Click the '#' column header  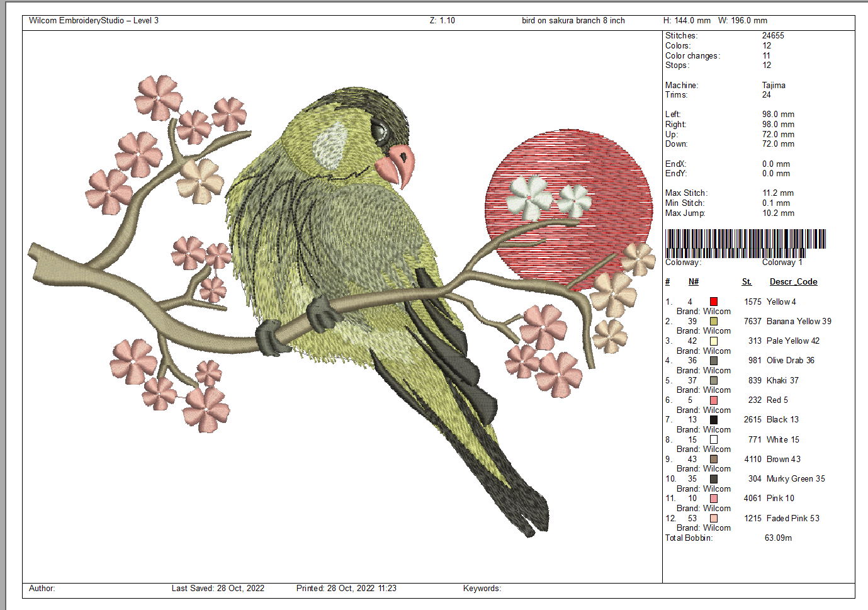[667, 281]
